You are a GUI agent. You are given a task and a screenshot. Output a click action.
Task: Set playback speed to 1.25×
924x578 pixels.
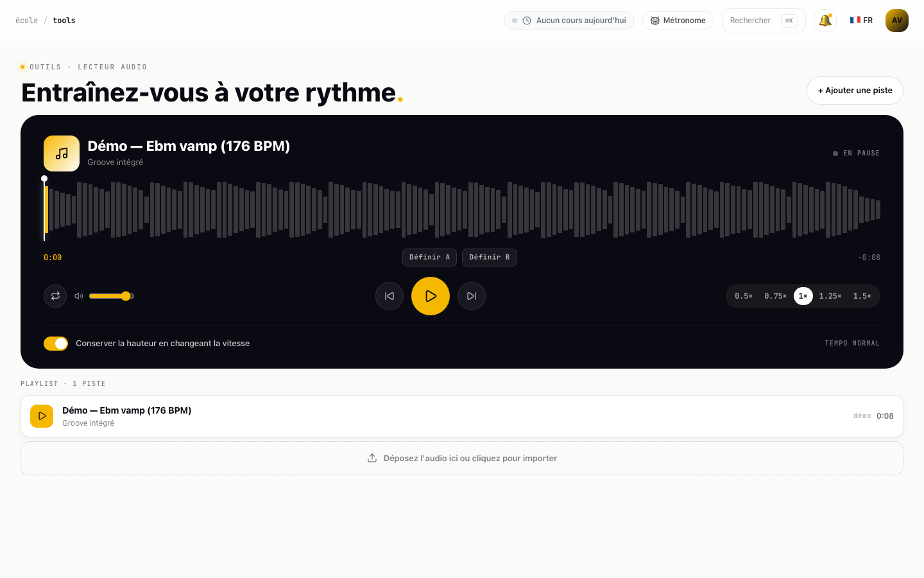pos(830,296)
